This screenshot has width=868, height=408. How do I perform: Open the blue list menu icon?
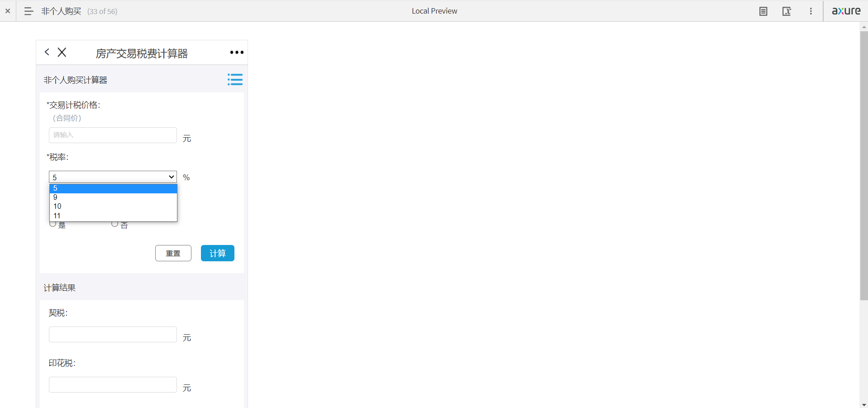[235, 79]
